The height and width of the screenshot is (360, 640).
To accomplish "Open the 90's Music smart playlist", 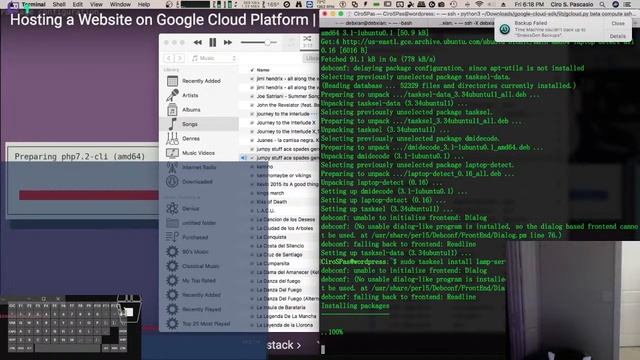I will point(195,251).
